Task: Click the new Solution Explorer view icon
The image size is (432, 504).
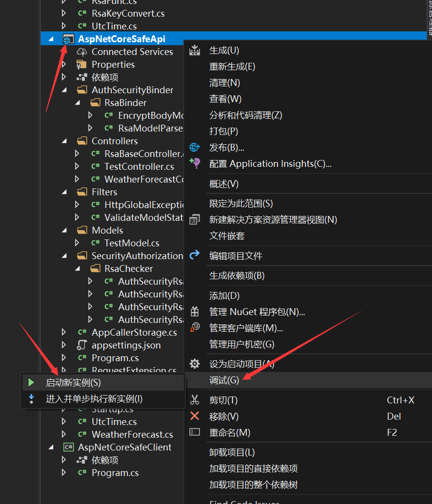Action: (195, 219)
